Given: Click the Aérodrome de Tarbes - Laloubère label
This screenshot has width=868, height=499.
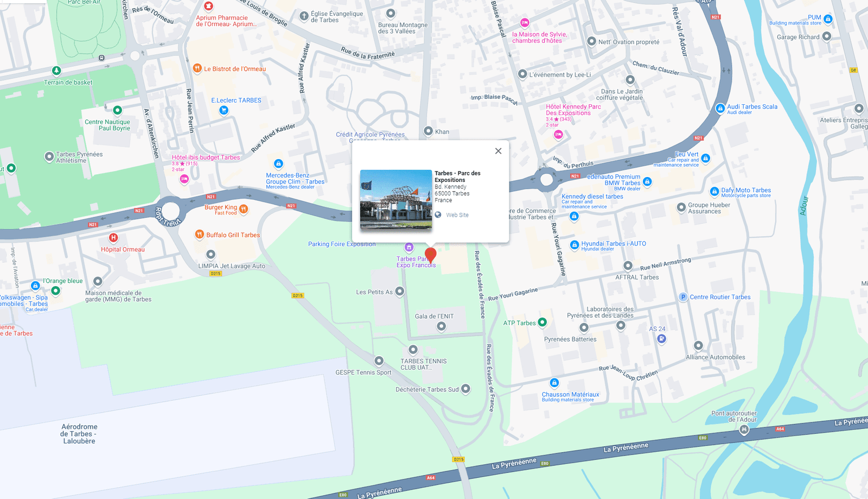Looking at the screenshot, I should coord(79,434).
